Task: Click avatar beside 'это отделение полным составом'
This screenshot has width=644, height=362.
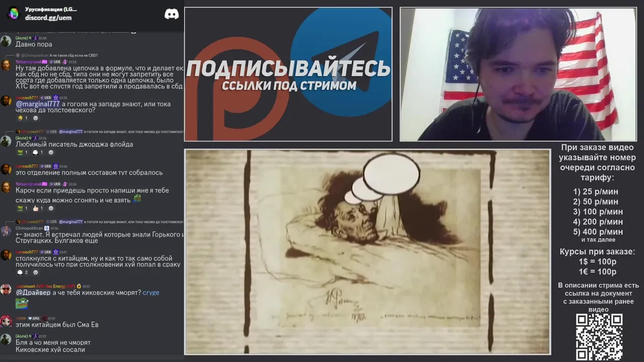Action: click(6, 169)
